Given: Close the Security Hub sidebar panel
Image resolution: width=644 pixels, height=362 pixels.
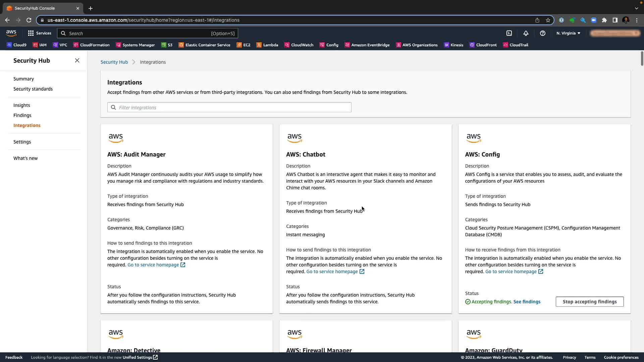Looking at the screenshot, I should click(x=77, y=60).
